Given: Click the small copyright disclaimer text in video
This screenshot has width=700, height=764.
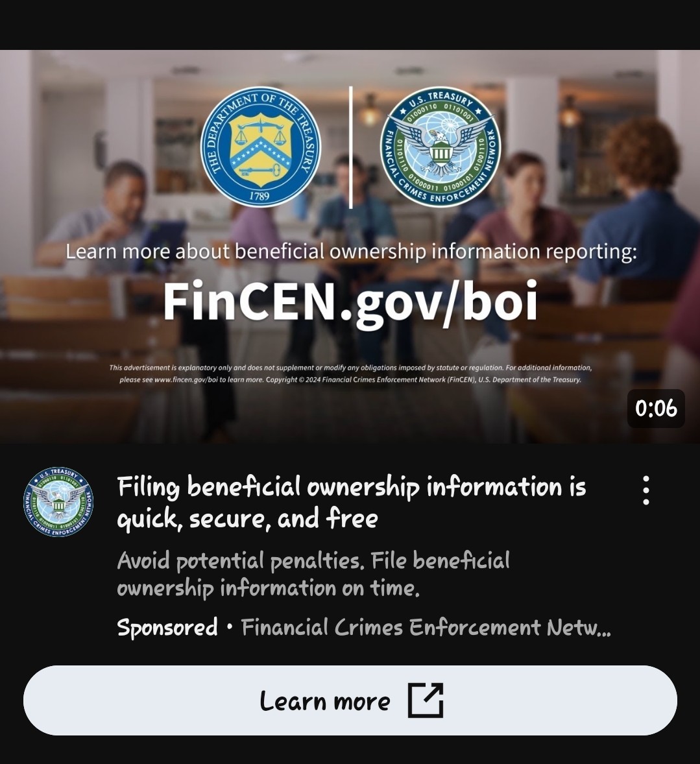Looking at the screenshot, I should click(350, 374).
